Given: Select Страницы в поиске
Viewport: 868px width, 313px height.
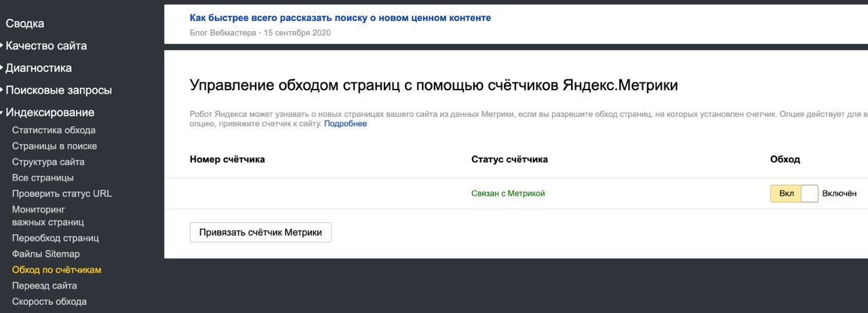Looking at the screenshot, I should point(54,146).
